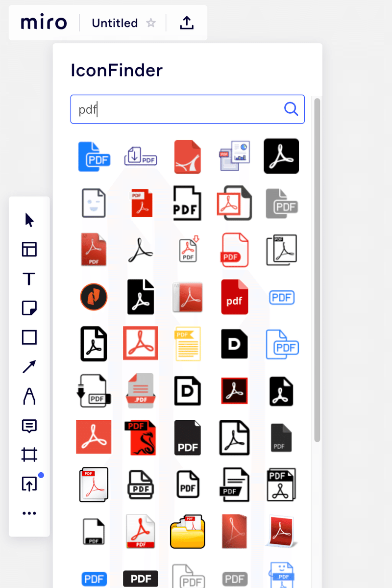The image size is (392, 588).
Task: Insert the black filled D document icon
Action: tap(234, 344)
